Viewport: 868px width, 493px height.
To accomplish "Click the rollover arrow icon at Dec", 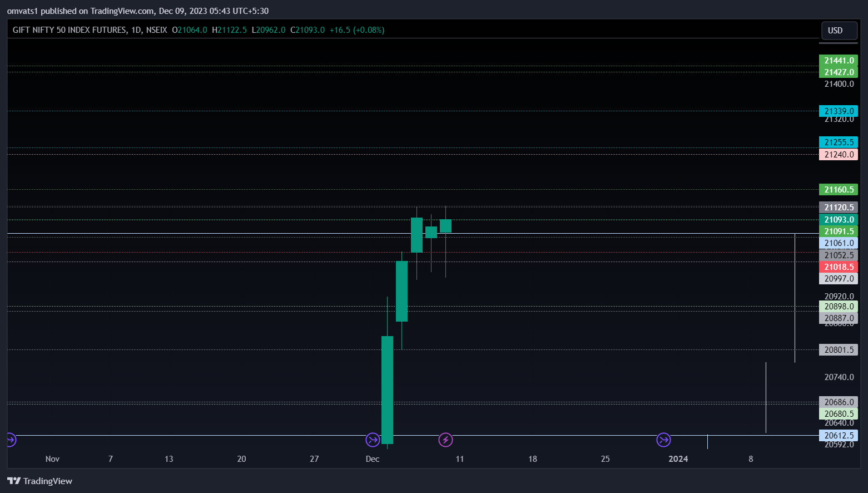I will coord(373,440).
